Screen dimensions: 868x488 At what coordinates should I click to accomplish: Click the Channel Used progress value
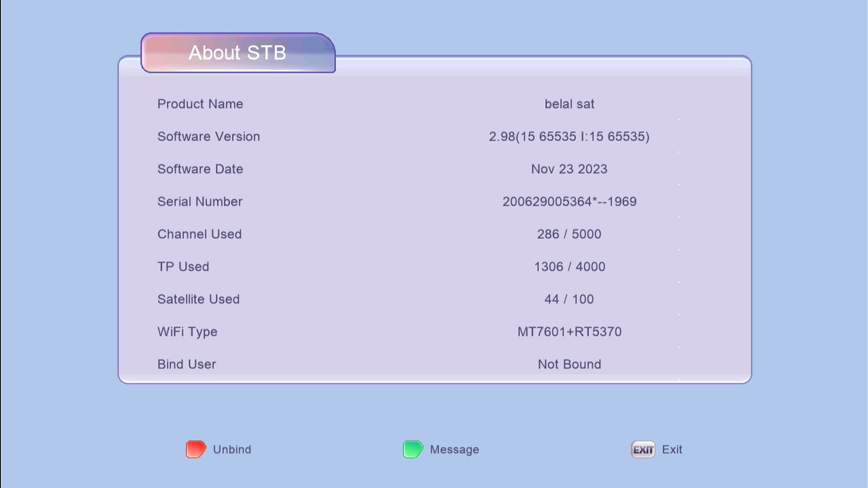click(x=569, y=234)
